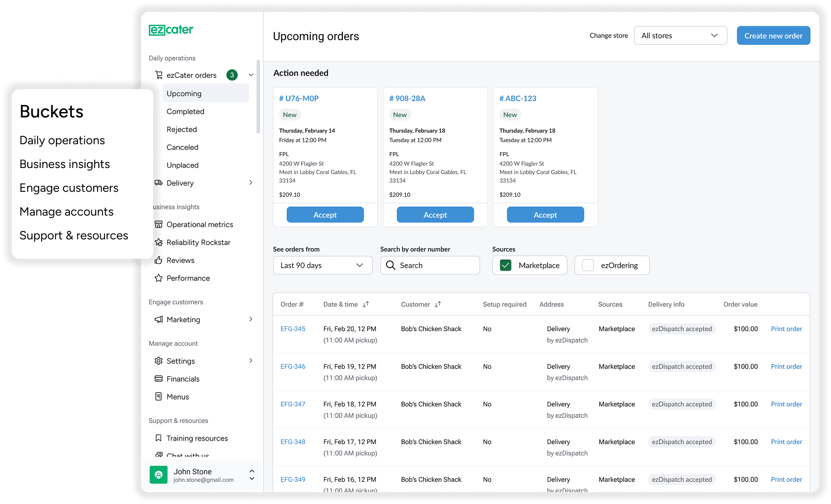
Task: Click the New status tag on U76-M0P
Action: coord(290,114)
